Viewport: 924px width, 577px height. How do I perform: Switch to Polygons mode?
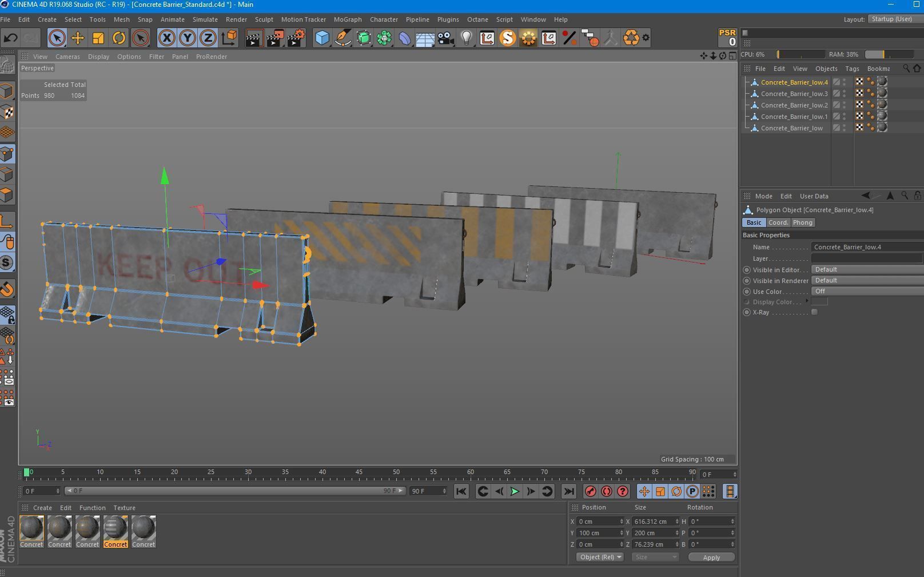(7, 195)
